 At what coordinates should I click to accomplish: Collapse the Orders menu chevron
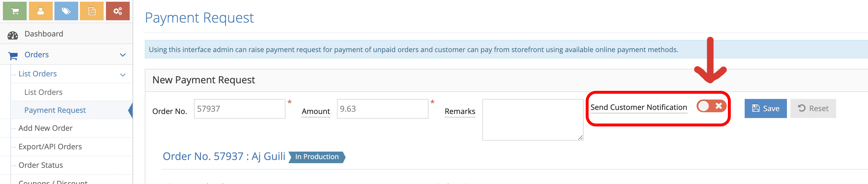tap(123, 55)
